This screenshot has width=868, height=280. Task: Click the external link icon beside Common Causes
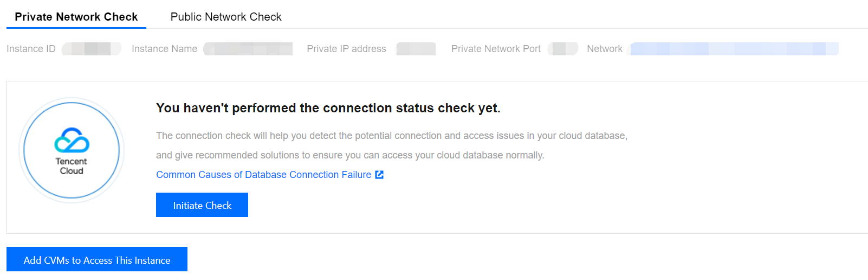pos(379,175)
